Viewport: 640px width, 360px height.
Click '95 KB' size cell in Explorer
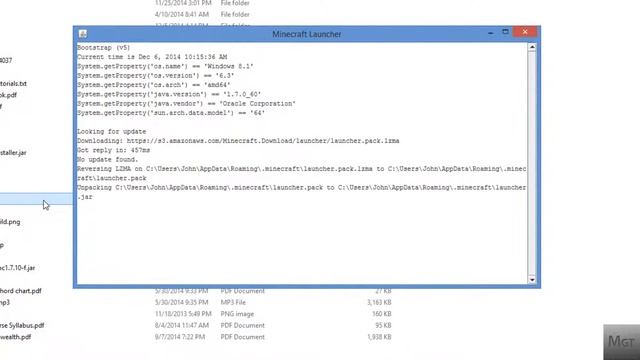pyautogui.click(x=383, y=326)
